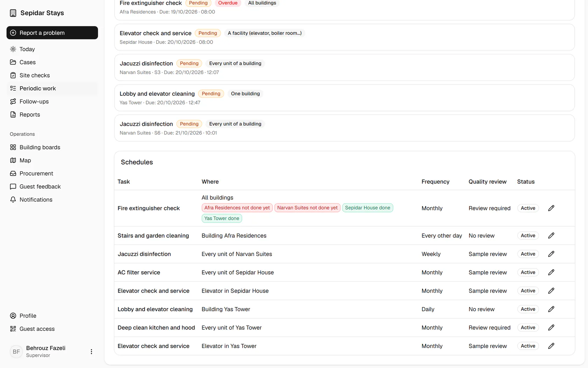Click the Notifications bell icon
The width and height of the screenshot is (588, 368).
point(13,200)
